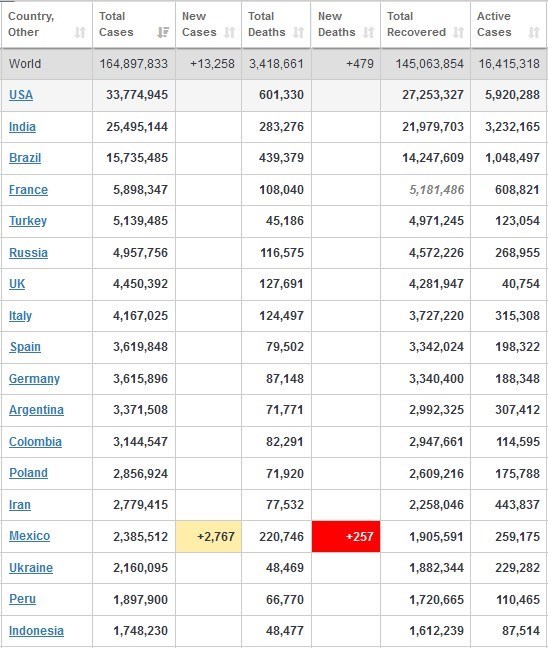This screenshot has width=548, height=648.
Task: Click Mexico's yellow +2,767 new cases cell
Action: [208, 536]
